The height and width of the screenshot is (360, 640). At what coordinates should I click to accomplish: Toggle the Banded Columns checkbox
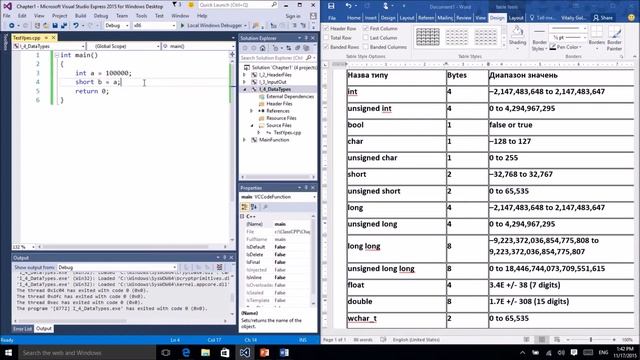pyautogui.click(x=366, y=47)
